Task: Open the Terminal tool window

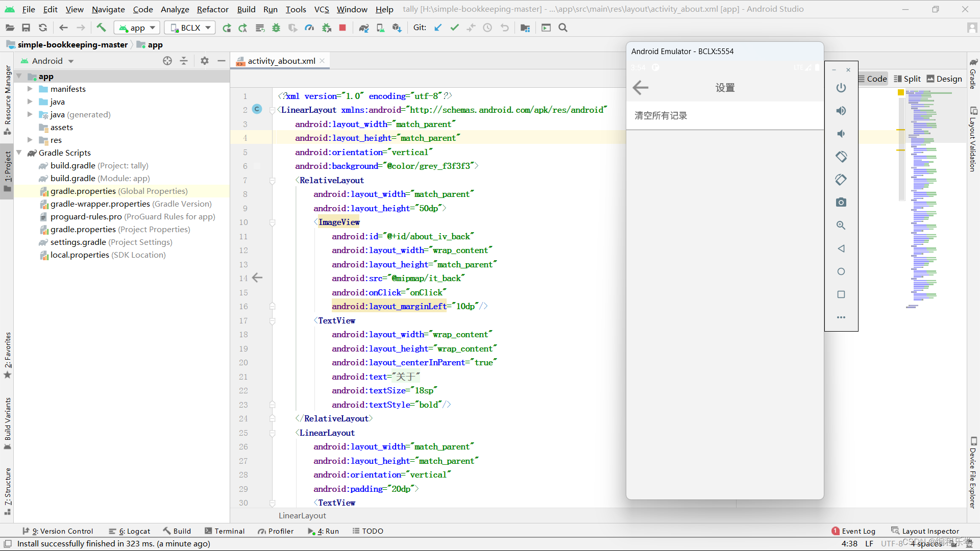Action: [x=225, y=531]
